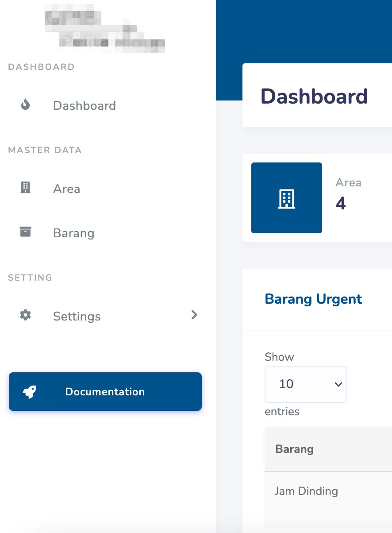Click the Dashboard page title
This screenshot has width=392, height=533.
pyautogui.click(x=314, y=96)
